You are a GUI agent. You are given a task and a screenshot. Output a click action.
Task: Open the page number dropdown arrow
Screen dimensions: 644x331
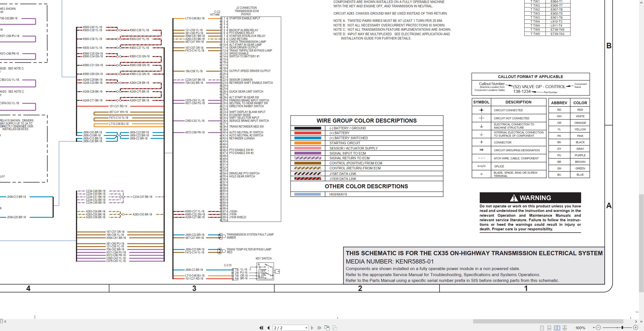[306, 328]
